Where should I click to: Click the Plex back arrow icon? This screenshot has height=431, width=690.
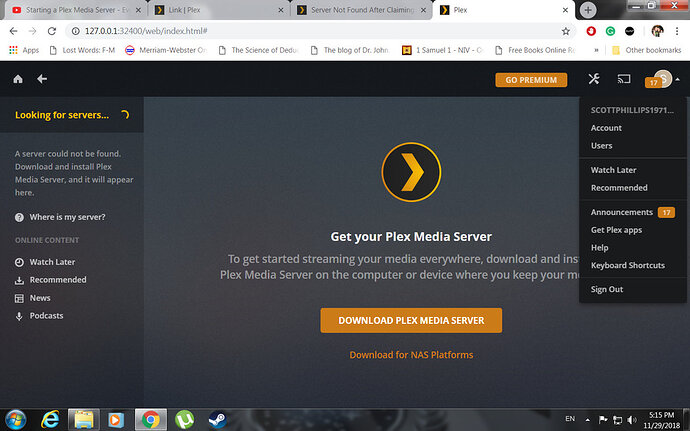pyautogui.click(x=42, y=79)
